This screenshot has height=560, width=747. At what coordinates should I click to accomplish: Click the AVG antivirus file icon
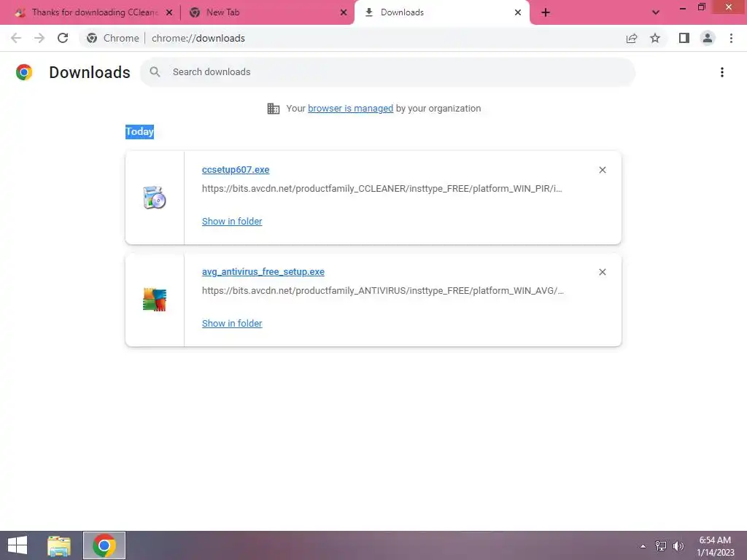point(155,300)
